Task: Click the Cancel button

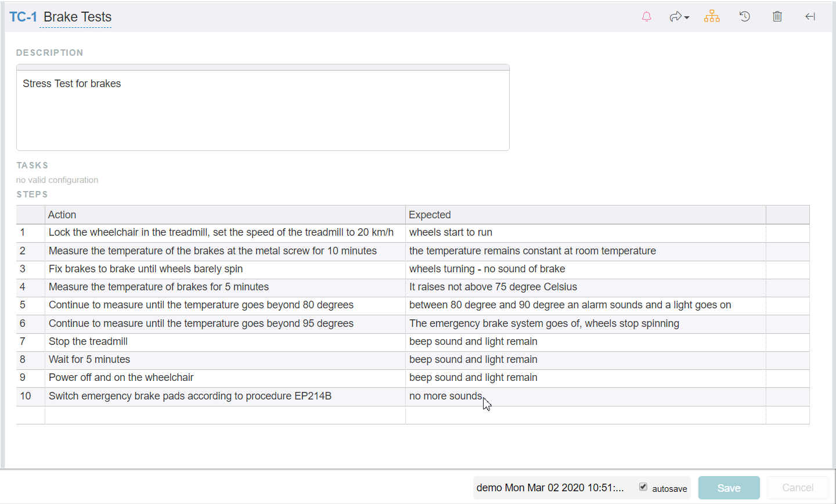Action: (798, 488)
